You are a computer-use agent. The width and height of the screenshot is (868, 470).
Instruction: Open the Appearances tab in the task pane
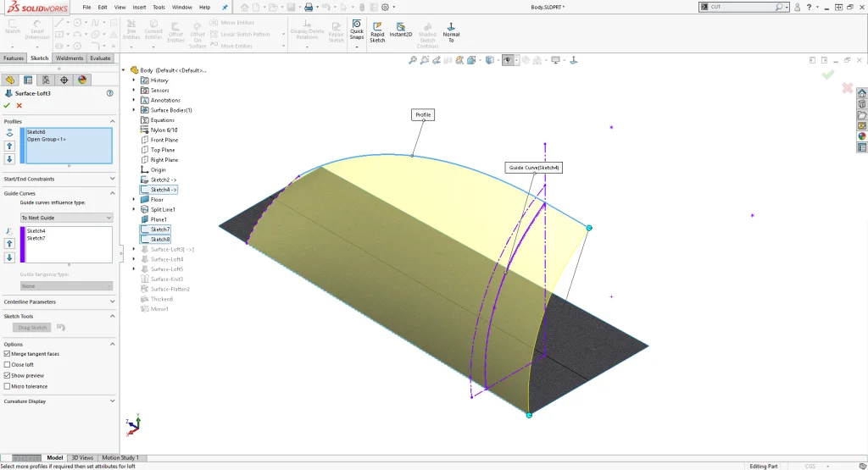(861, 136)
